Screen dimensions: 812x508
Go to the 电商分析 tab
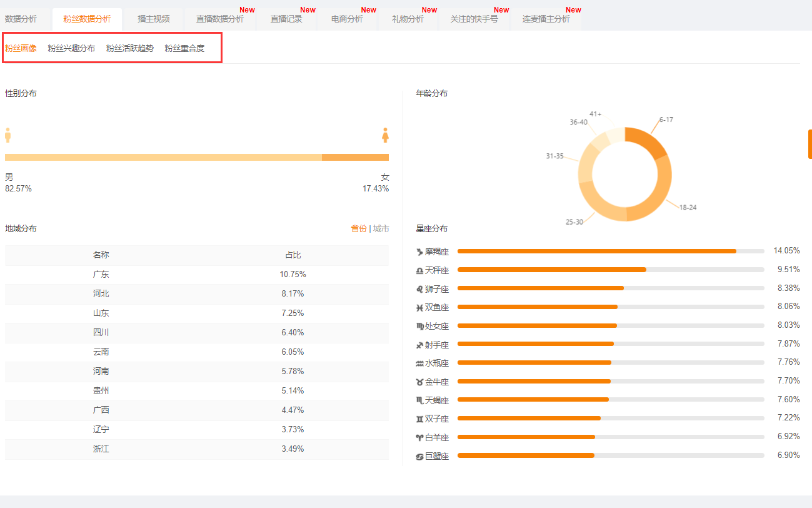pyautogui.click(x=347, y=19)
